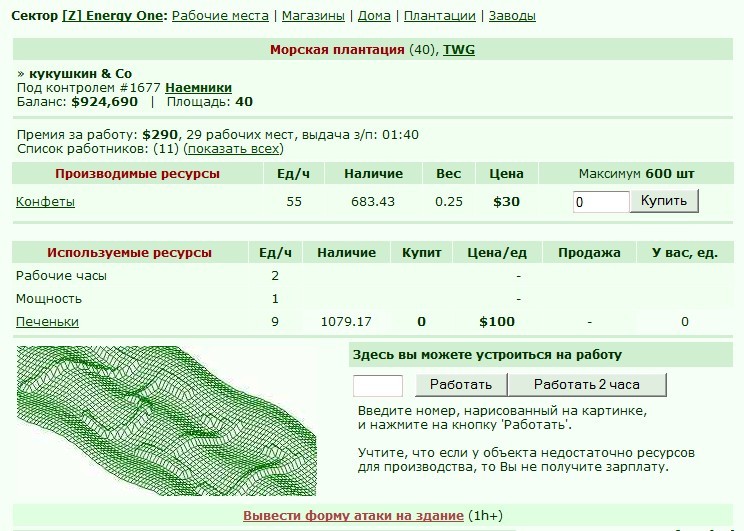Click the captcha number input field
Image resolution: width=744 pixels, height=531 pixels.
(x=378, y=385)
